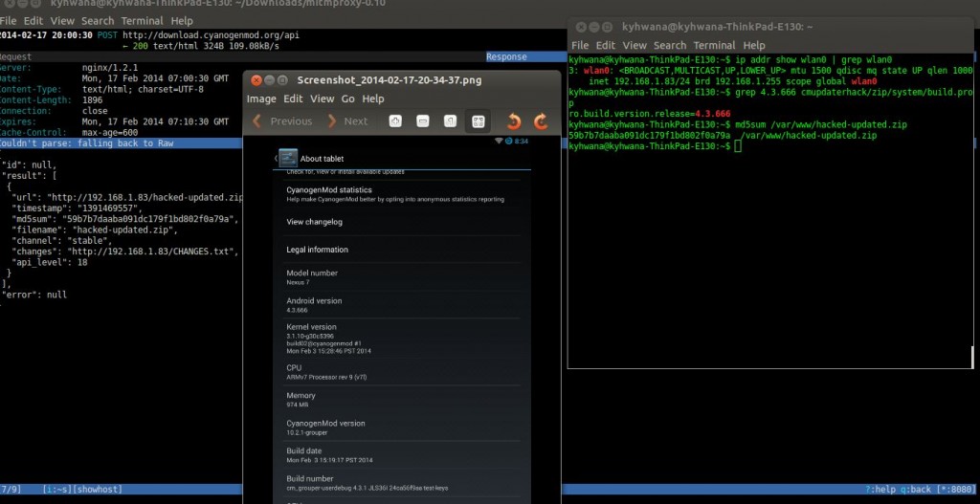Click the [showhost] indicator in mitmproxy status bar
The height and width of the screenshot is (504, 980).
98,490
